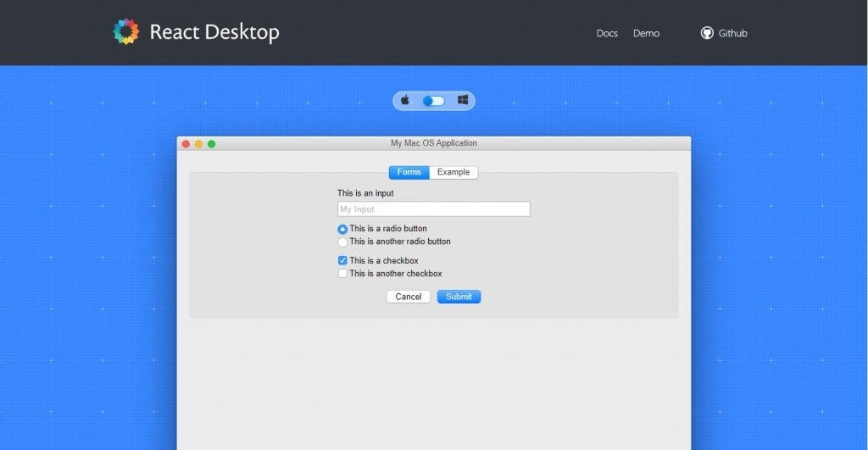Open the Github link text
Image resolution: width=868 pixels, height=450 pixels.
click(x=732, y=33)
